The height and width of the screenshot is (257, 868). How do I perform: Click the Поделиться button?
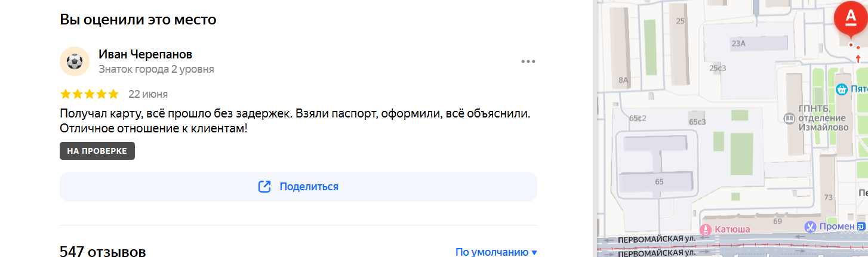tap(298, 187)
